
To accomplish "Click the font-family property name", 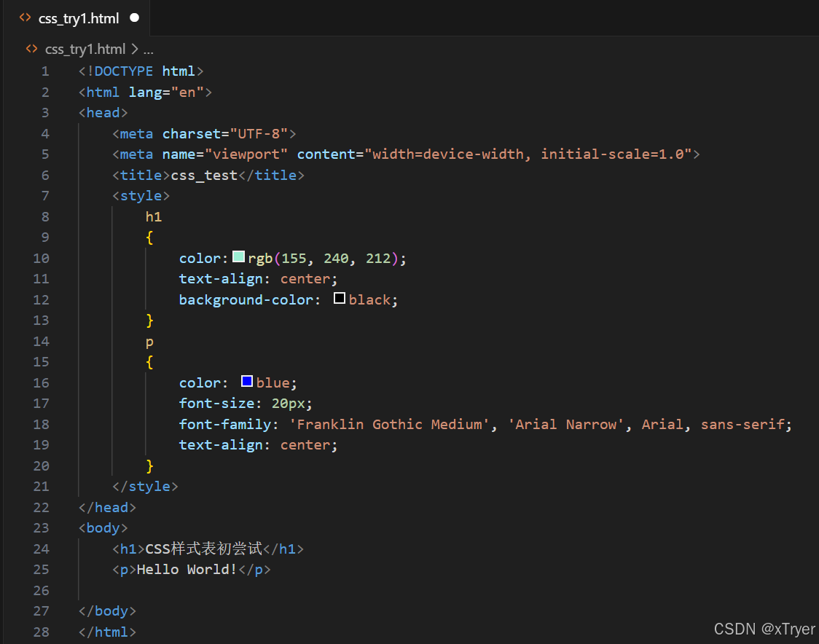I will [224, 424].
